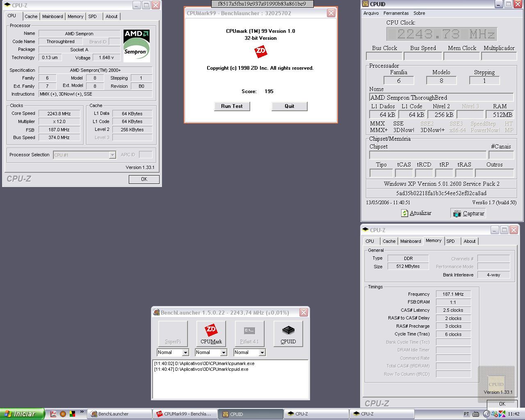Click the Atualizar refresh button in CPUID
Viewport: 525px width, 420px height.
click(x=416, y=213)
